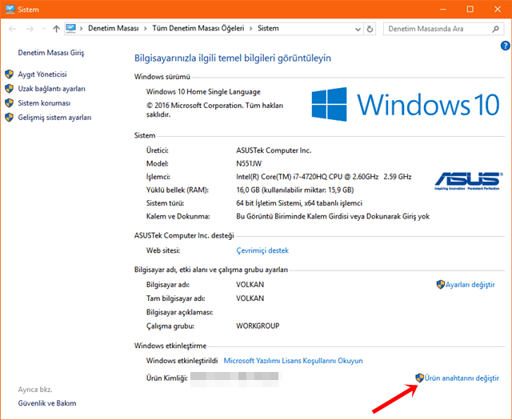
Task: Open Aygıt Yöneticisi
Action: point(42,74)
